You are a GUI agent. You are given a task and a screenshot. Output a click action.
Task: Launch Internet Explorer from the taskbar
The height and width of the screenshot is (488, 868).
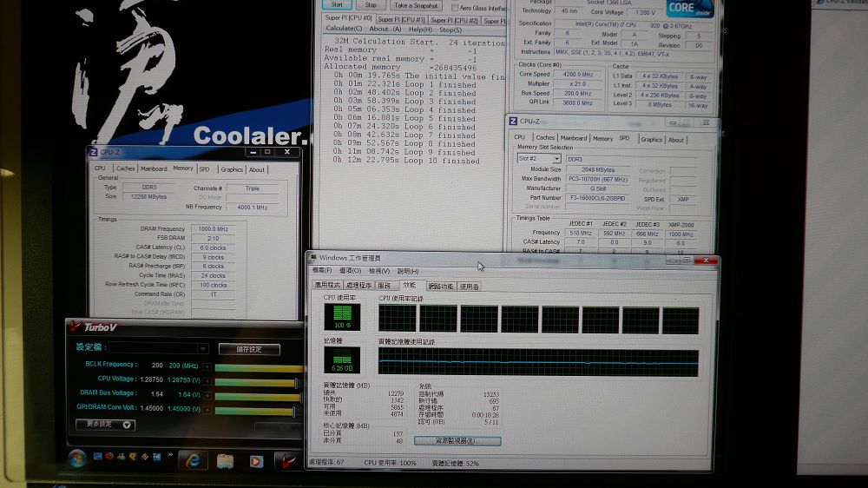[193, 460]
